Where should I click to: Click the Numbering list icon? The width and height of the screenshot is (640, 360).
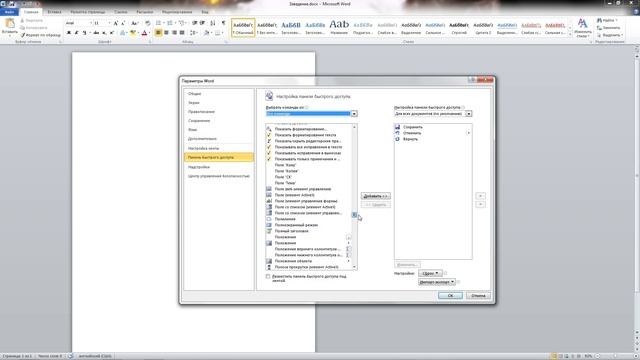click(171, 23)
